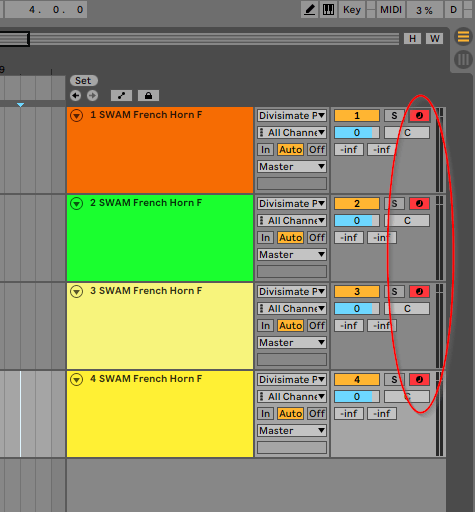The image size is (475, 512).
Task: Toggle track 1 activator button
Action: tap(357, 116)
